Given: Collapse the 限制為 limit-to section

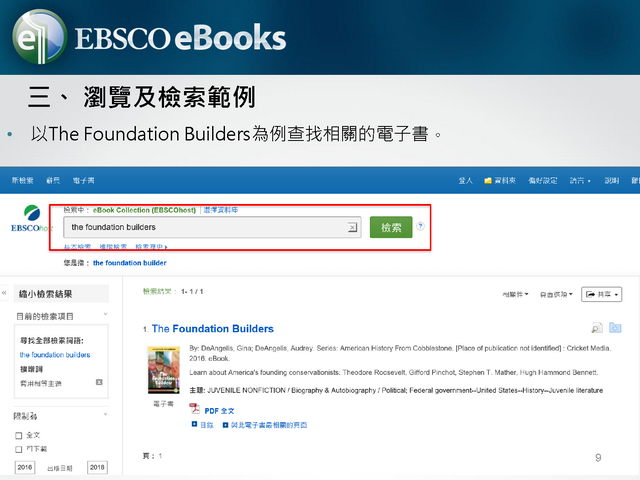Looking at the screenshot, I should pyautogui.click(x=106, y=414).
